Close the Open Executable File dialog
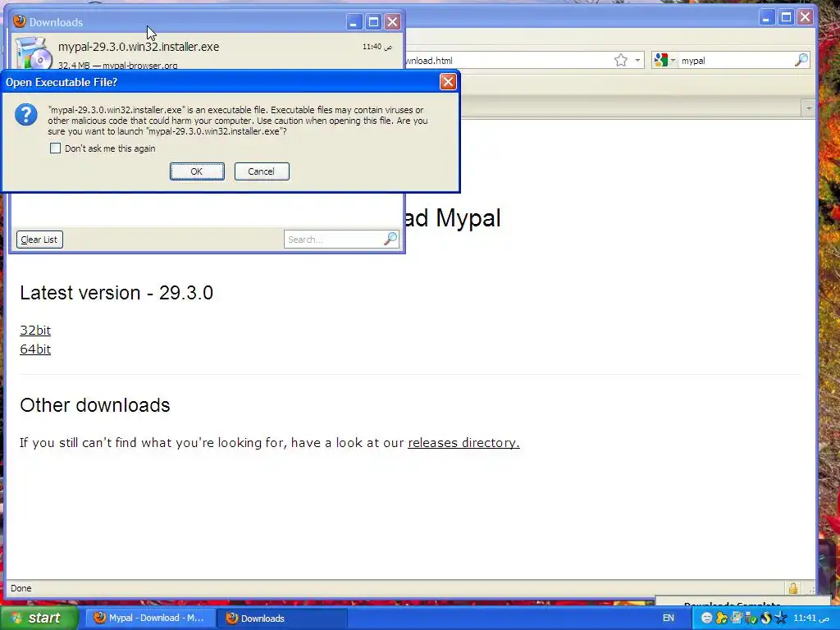840x630 pixels. 448,81
